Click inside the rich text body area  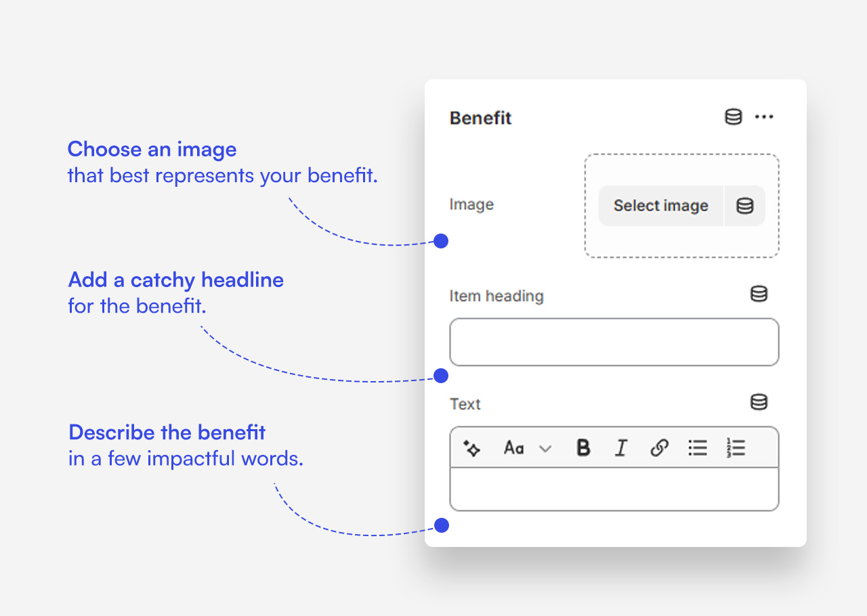(614, 489)
